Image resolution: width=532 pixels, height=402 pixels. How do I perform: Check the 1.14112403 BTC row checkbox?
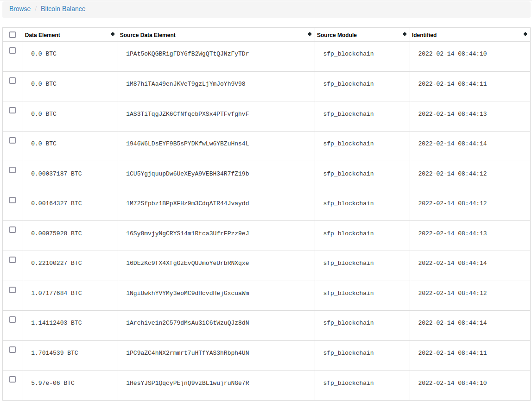tap(13, 320)
